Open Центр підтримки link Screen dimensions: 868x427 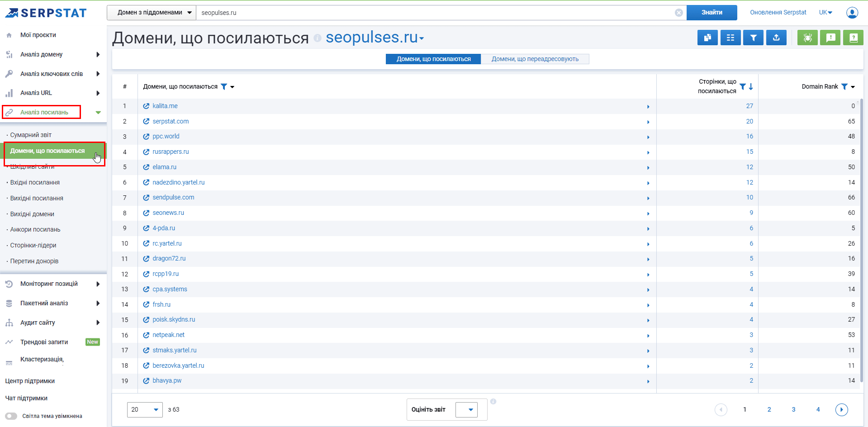point(30,381)
